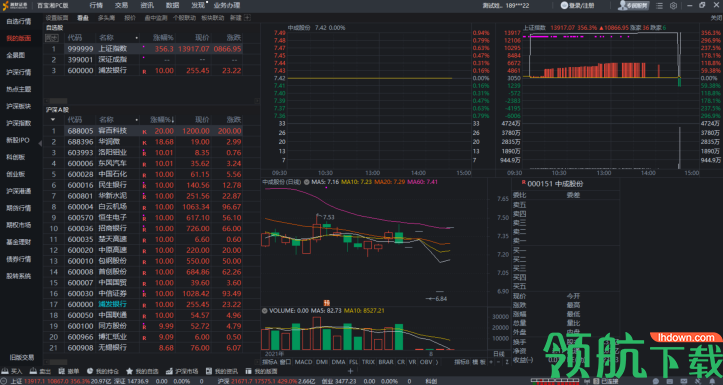Select 我的版面 in the left sidebar
The height and width of the screenshot is (385, 723).
18,38
